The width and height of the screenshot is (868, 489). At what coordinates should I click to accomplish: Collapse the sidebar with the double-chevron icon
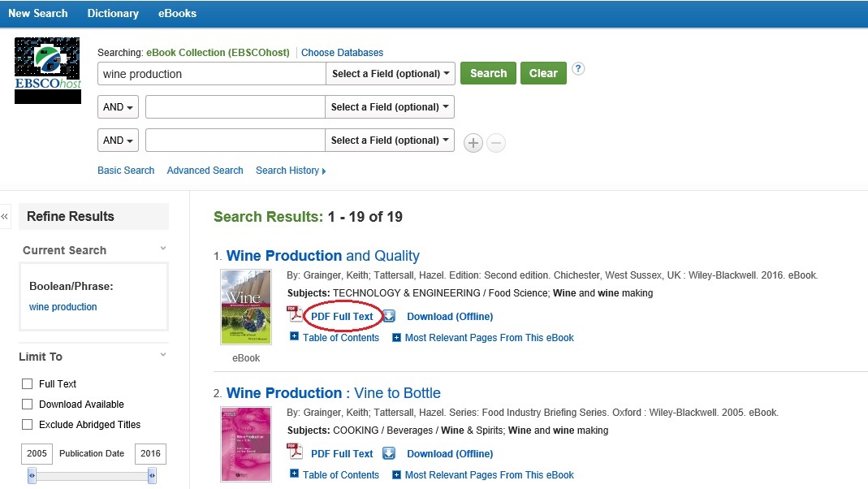[4, 217]
